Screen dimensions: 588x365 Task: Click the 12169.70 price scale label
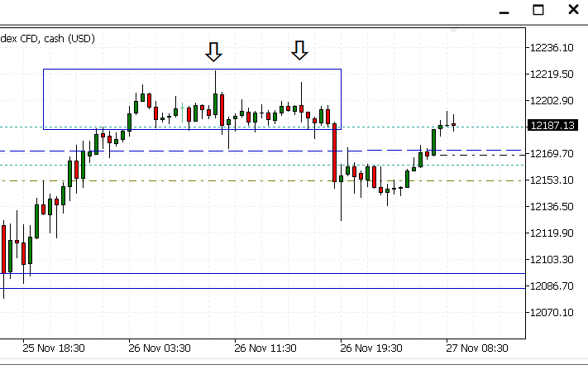(x=552, y=153)
